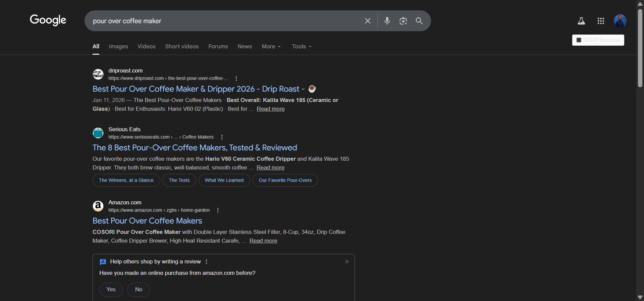The image size is (644, 301).
Task: Jump to Our Favorite Pour-Overs chip
Action: coord(285,180)
